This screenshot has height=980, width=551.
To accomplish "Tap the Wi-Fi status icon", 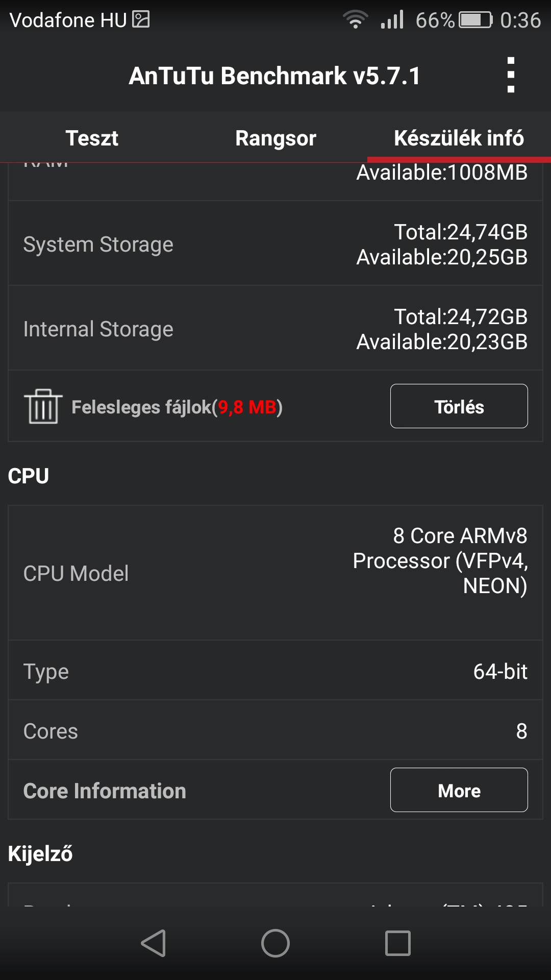I will pyautogui.click(x=355, y=20).
